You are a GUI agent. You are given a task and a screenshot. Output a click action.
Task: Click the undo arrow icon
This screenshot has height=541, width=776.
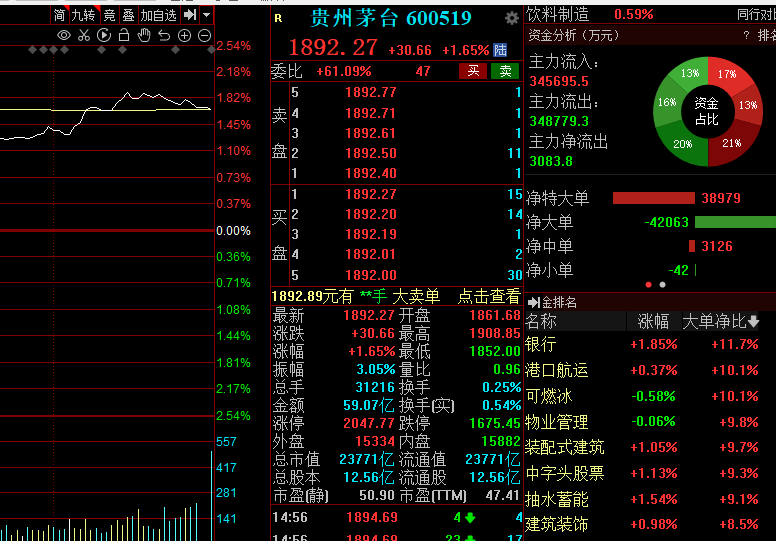pyautogui.click(x=164, y=35)
